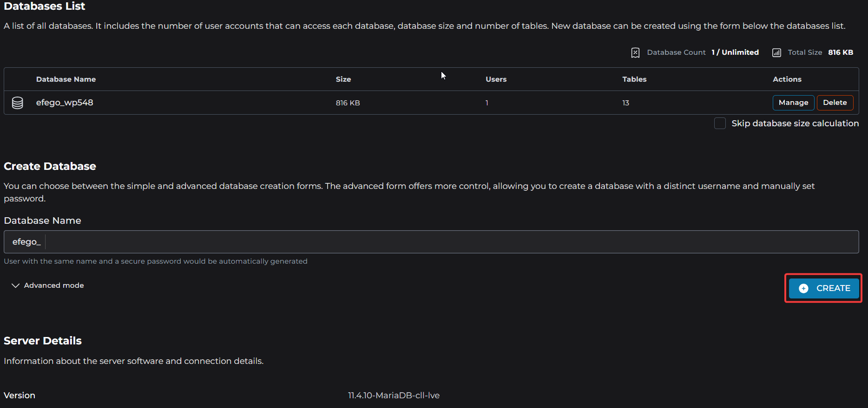Click the Database Name column header
Screen dimensions: 868x408
66,79
